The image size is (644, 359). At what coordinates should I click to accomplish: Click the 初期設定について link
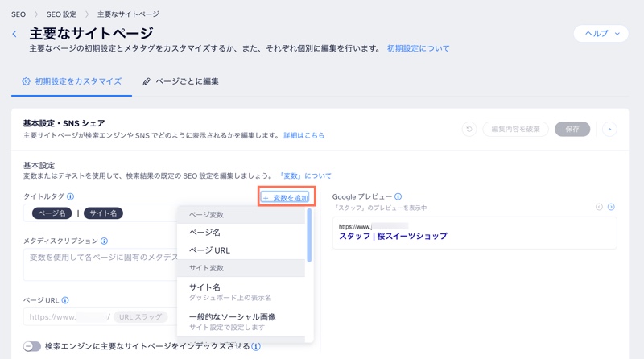coord(418,48)
